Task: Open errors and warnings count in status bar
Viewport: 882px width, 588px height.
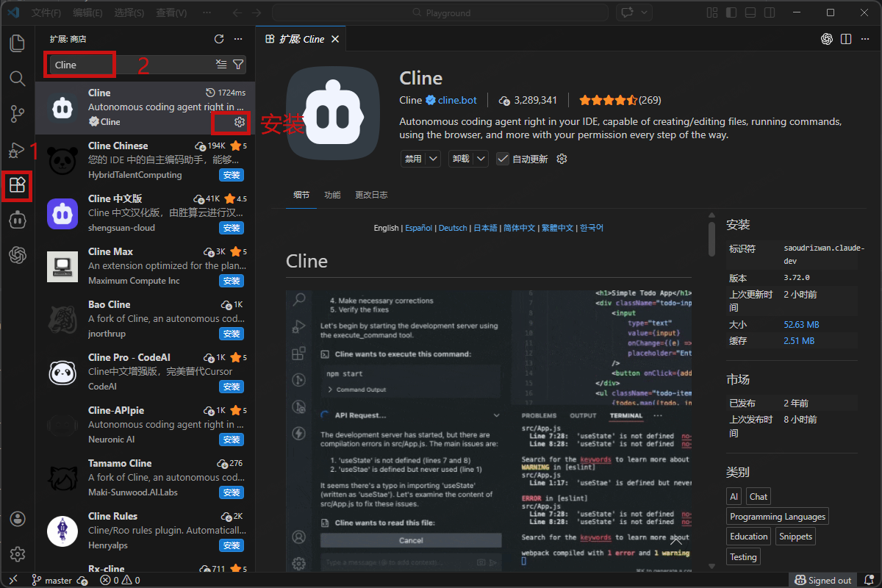Action: [120, 580]
